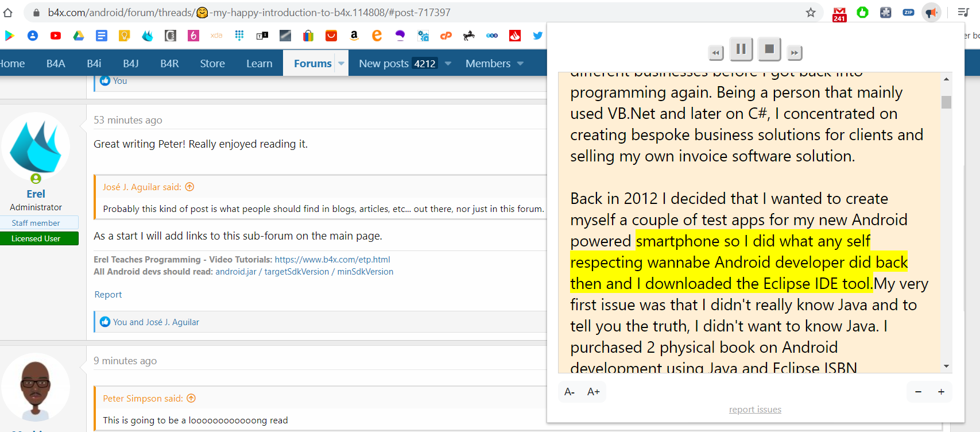The width and height of the screenshot is (980, 432).
Task: Click the Read Aloud text scrollbar thumb
Action: pyautogui.click(x=946, y=102)
